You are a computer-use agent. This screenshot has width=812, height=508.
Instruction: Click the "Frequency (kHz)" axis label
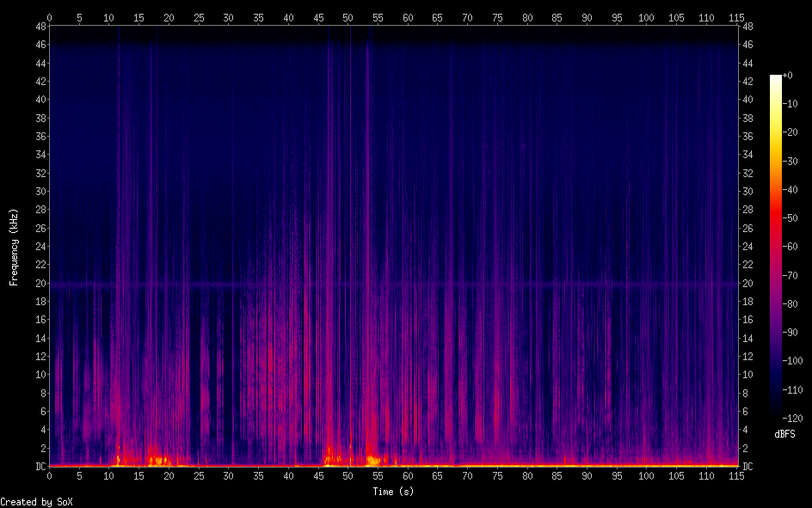(x=14, y=247)
